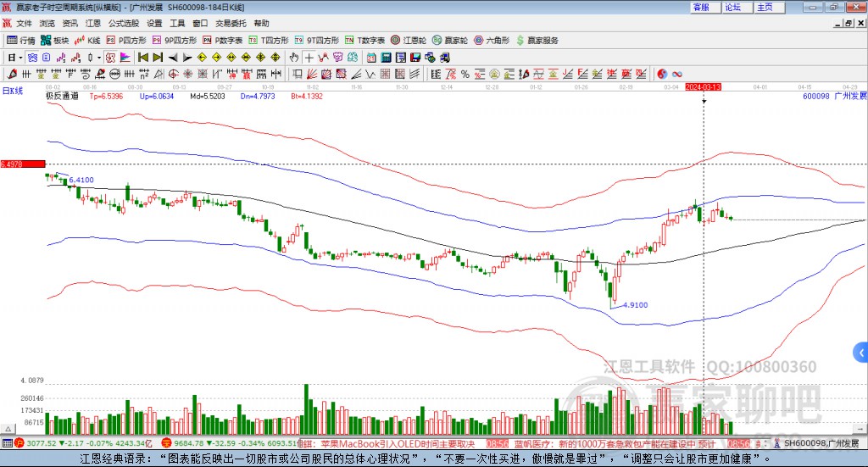Viewport: 868px width, 467px height.
Task: Open the 公式选股 menu
Action: [124, 23]
